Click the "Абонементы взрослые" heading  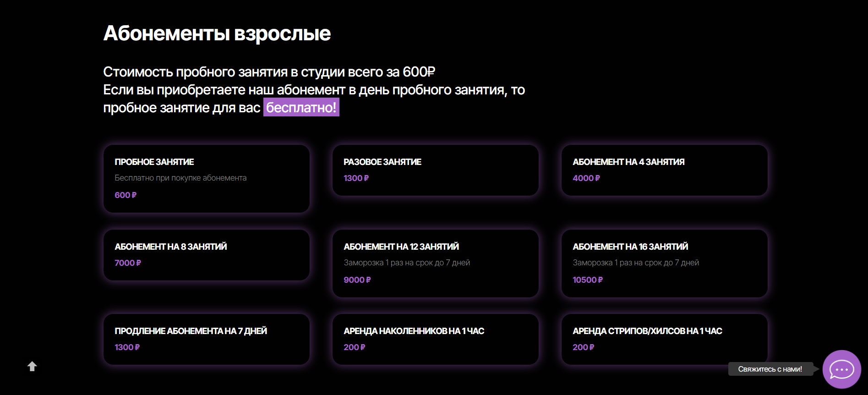coord(217,33)
